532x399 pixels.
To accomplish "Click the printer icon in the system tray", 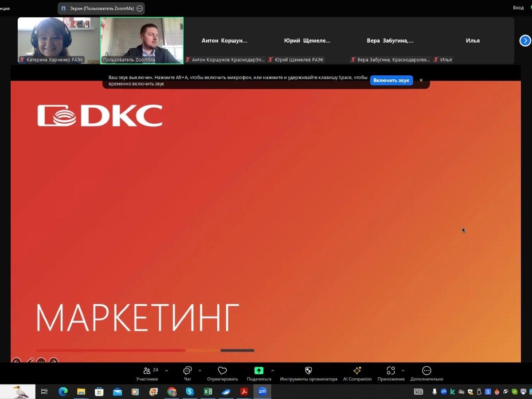I will tap(524, 391).
